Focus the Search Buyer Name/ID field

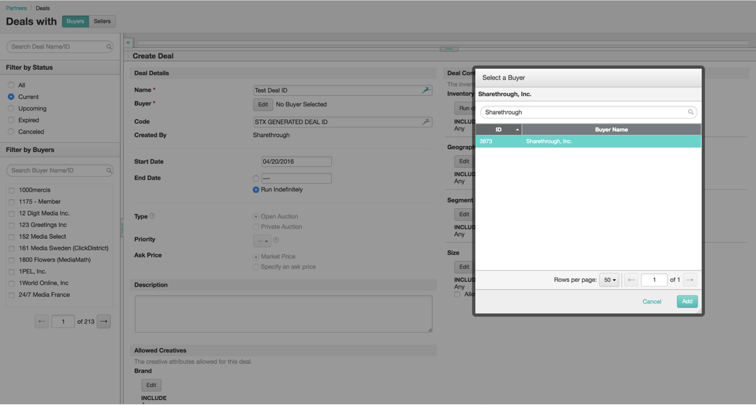60,170
